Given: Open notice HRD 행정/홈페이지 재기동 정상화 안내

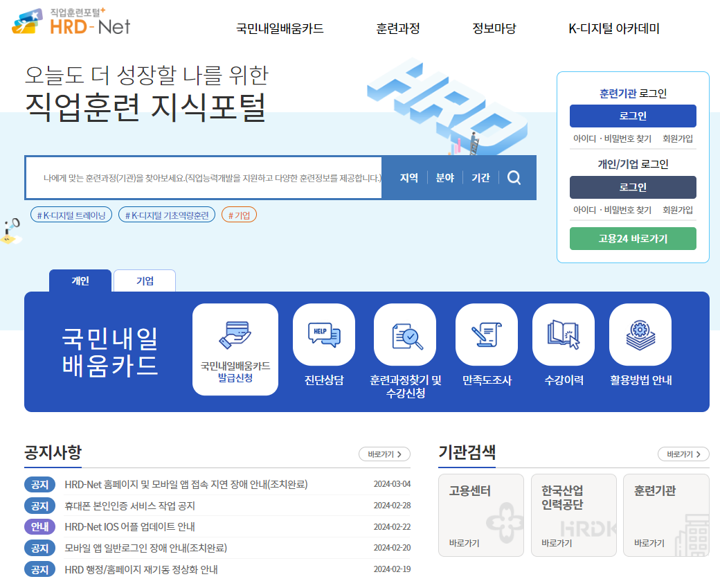Looking at the screenshot, I should 141,569.
